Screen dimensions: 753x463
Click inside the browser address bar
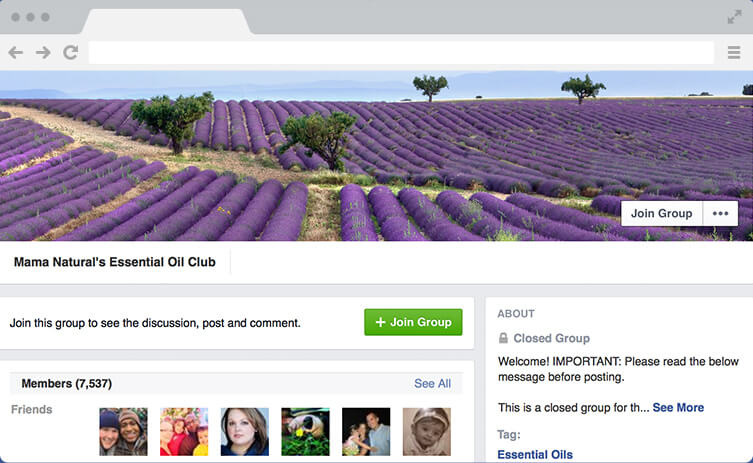[401, 52]
